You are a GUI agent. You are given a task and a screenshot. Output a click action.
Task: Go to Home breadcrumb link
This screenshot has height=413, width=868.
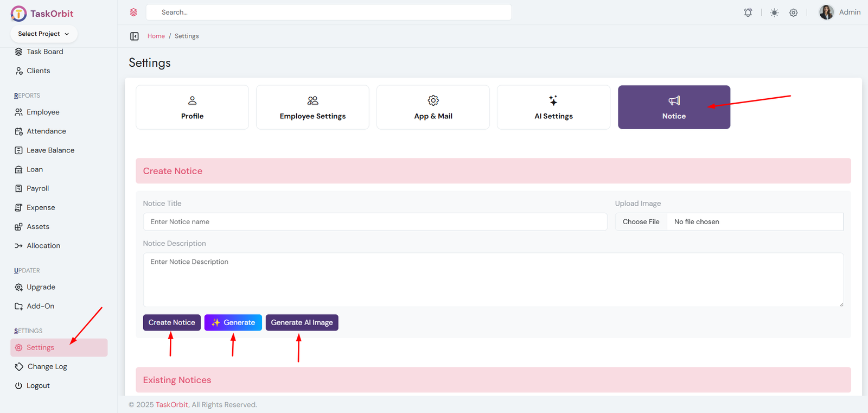pyautogui.click(x=156, y=36)
